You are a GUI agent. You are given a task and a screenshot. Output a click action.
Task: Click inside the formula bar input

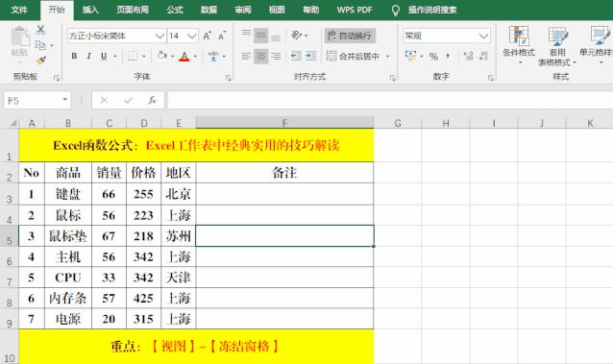390,101
